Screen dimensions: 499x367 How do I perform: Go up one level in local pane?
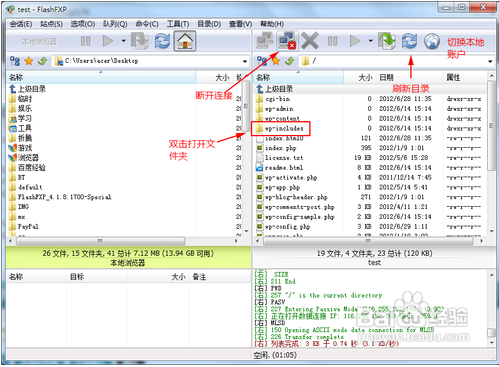coord(42,61)
